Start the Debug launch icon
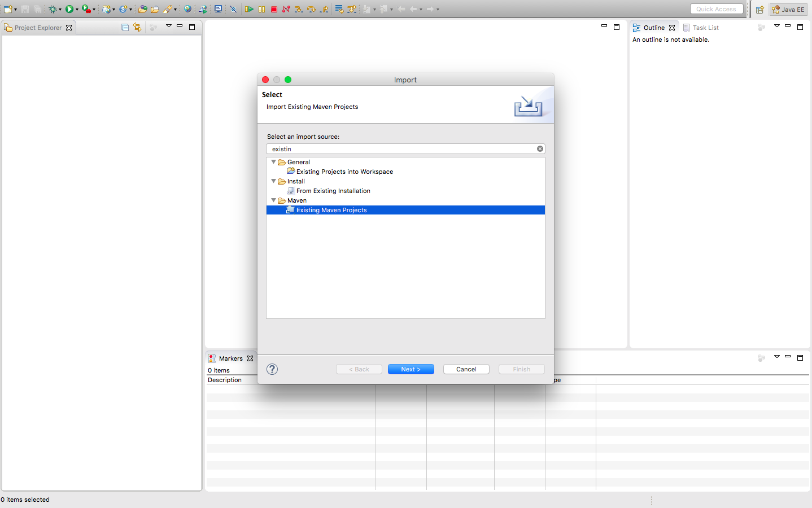The image size is (812, 508). coord(53,9)
